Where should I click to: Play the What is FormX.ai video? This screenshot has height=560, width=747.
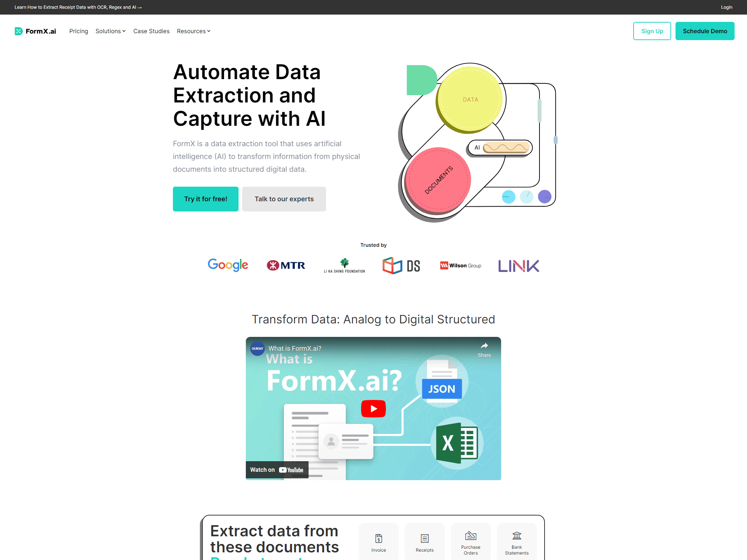(x=373, y=409)
